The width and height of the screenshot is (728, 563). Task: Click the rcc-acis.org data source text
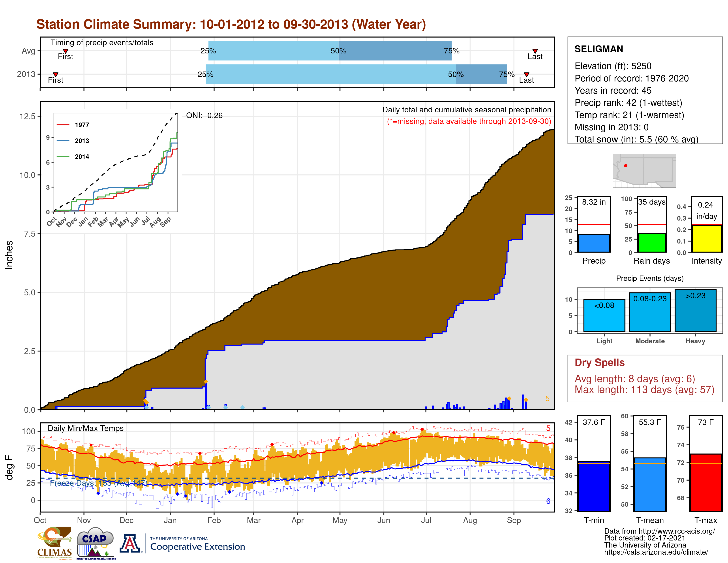pyautogui.click(x=660, y=531)
